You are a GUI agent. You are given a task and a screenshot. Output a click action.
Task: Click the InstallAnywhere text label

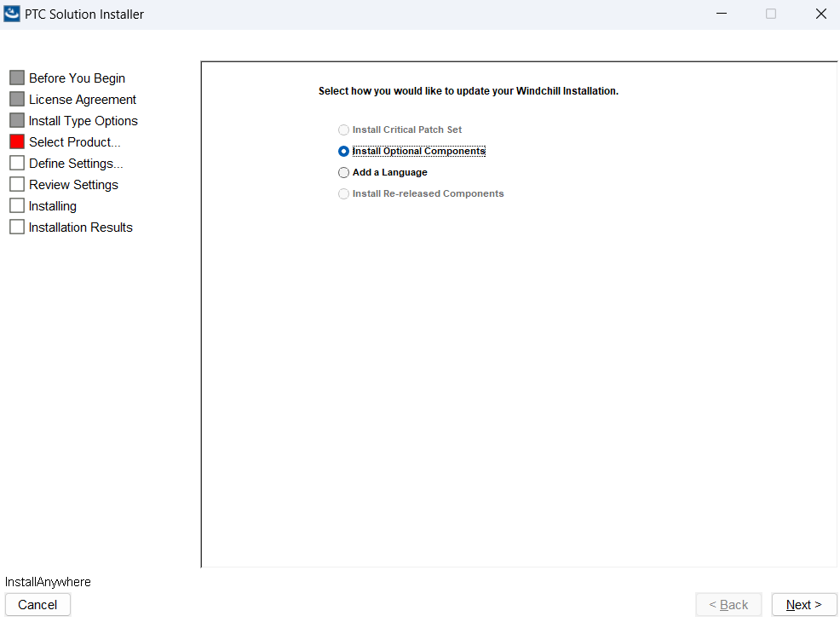[48, 582]
